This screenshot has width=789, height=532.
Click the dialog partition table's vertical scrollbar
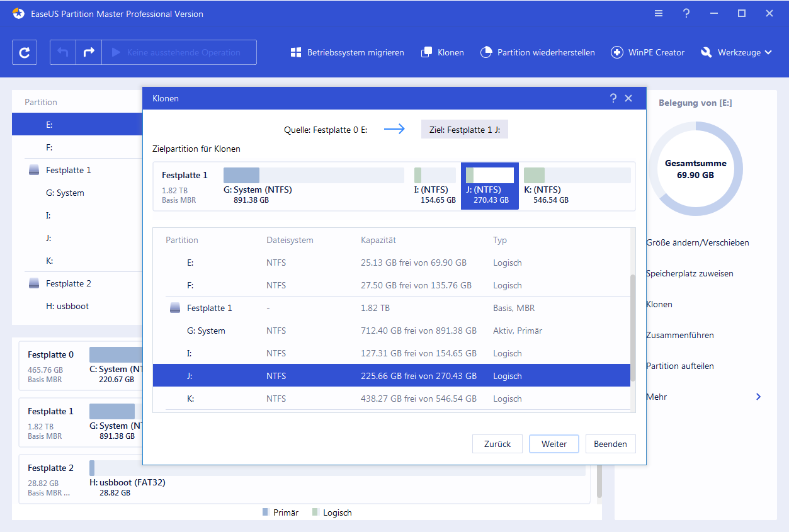633,328
